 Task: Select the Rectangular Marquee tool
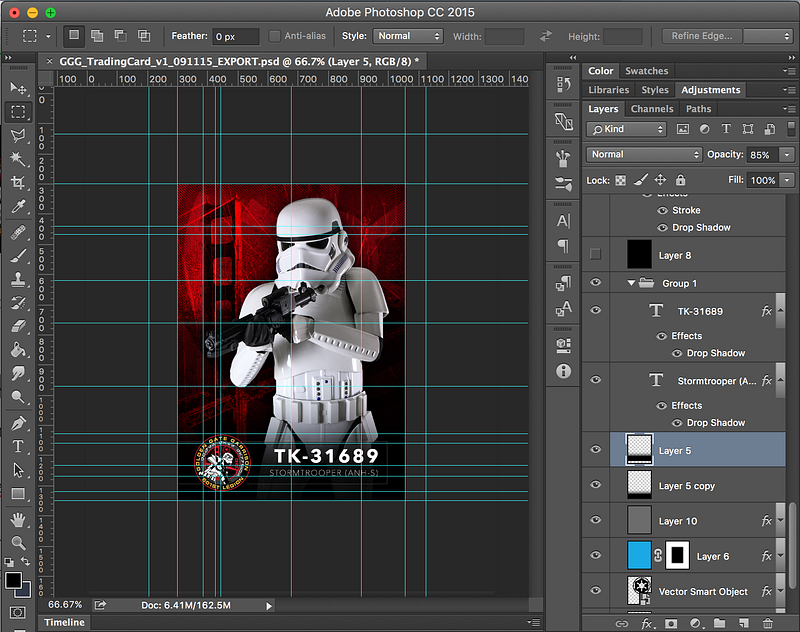click(18, 112)
